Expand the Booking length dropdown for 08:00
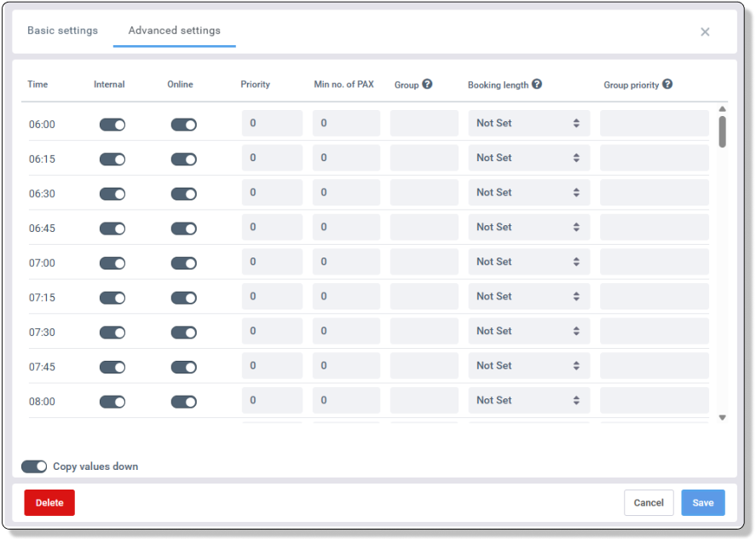This screenshot has width=756, height=539. tap(528, 400)
